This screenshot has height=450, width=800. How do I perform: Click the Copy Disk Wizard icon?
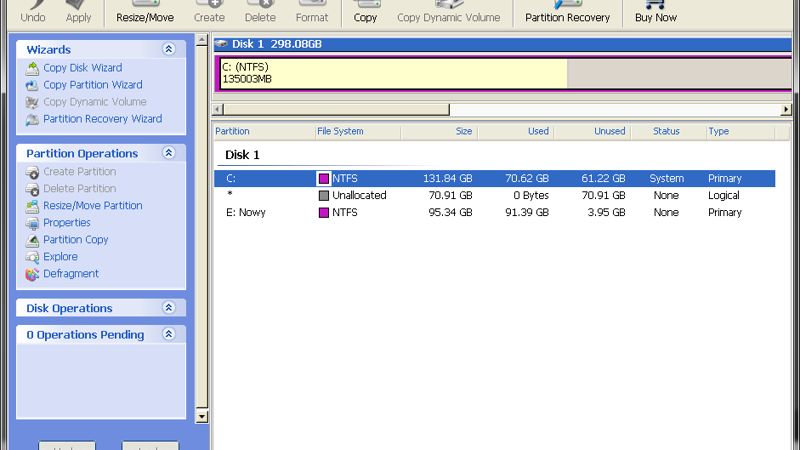pos(32,68)
